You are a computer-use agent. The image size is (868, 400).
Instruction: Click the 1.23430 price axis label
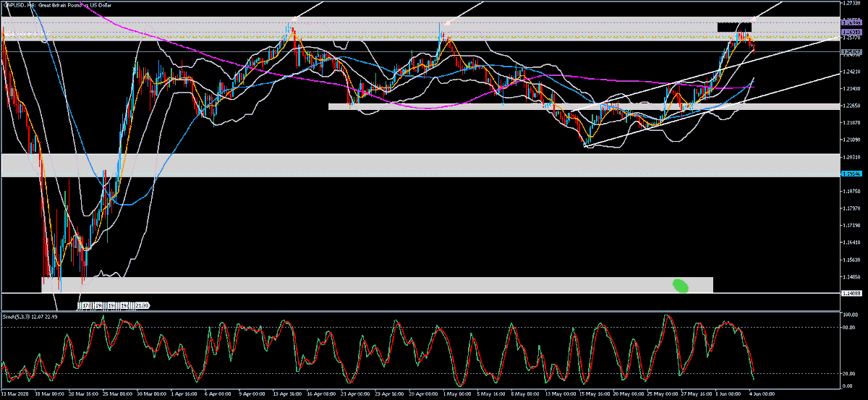[851, 89]
